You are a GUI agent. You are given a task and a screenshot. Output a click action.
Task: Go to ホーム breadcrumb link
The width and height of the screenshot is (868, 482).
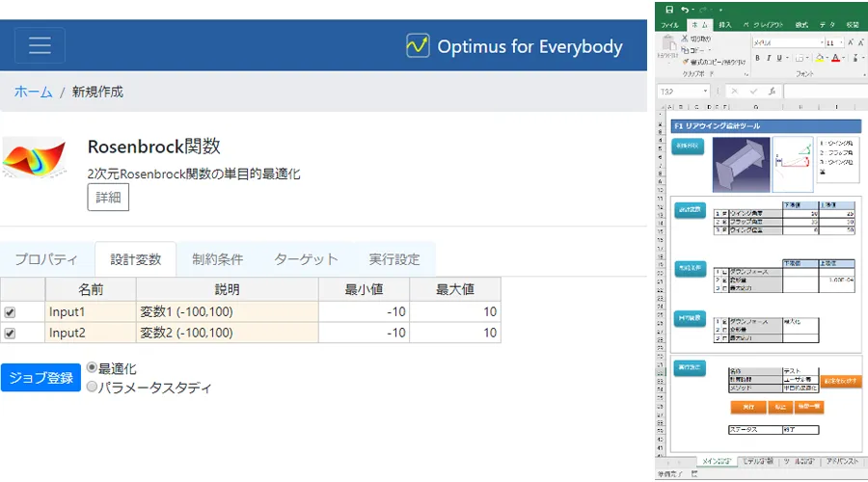(x=33, y=92)
